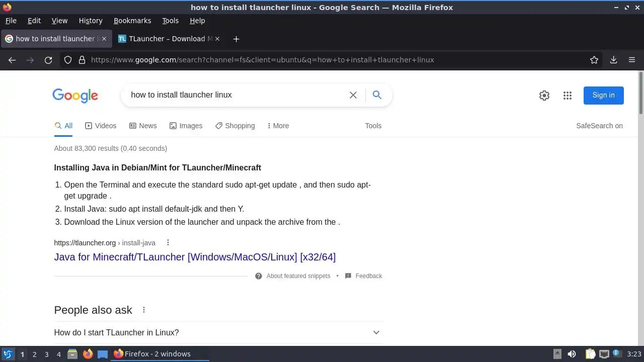Open 'Java for Minecraft/TLauncher' result link
Screen dimensions: 644x362
pos(195,257)
